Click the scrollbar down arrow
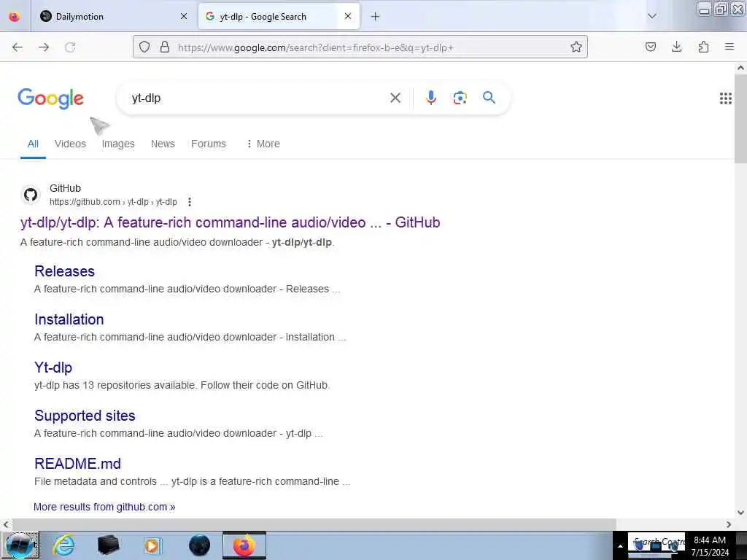747x560 pixels. coord(740,513)
